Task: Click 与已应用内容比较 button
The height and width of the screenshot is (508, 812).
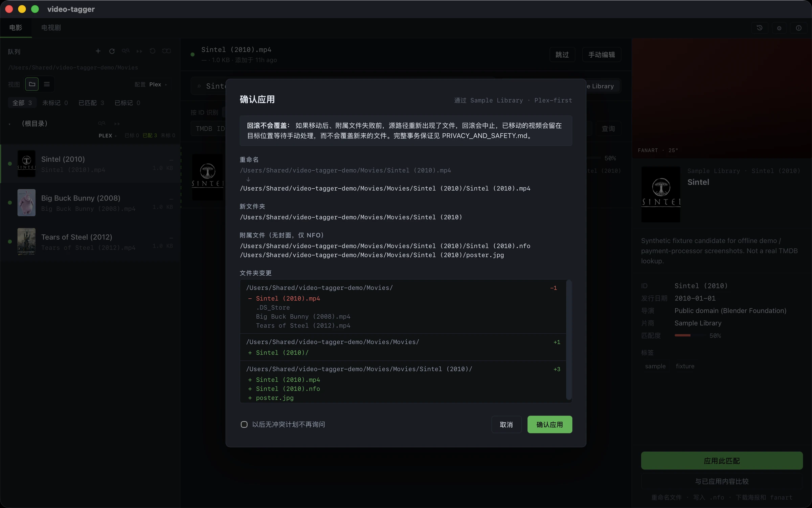Action: coord(722,481)
